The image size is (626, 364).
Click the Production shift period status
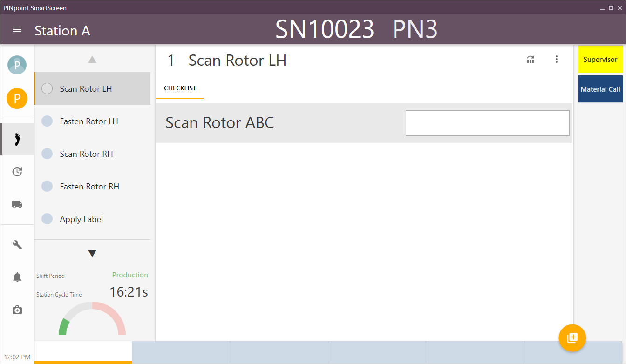(x=130, y=275)
